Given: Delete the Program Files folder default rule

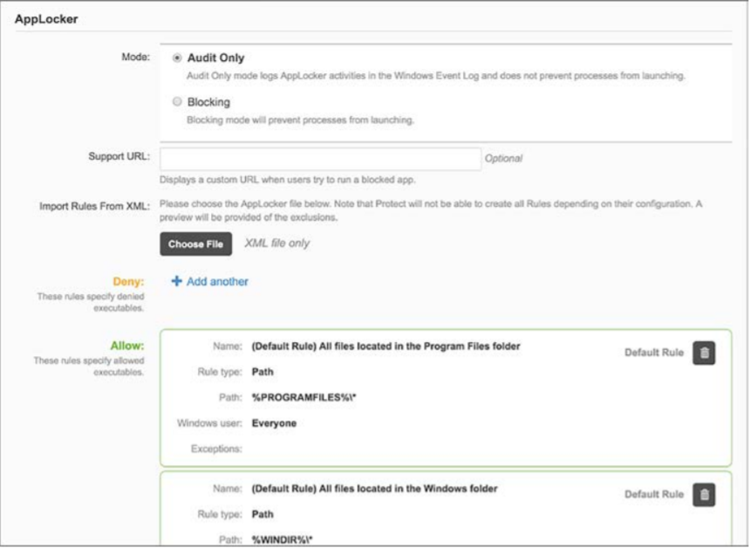Looking at the screenshot, I should pos(705,353).
